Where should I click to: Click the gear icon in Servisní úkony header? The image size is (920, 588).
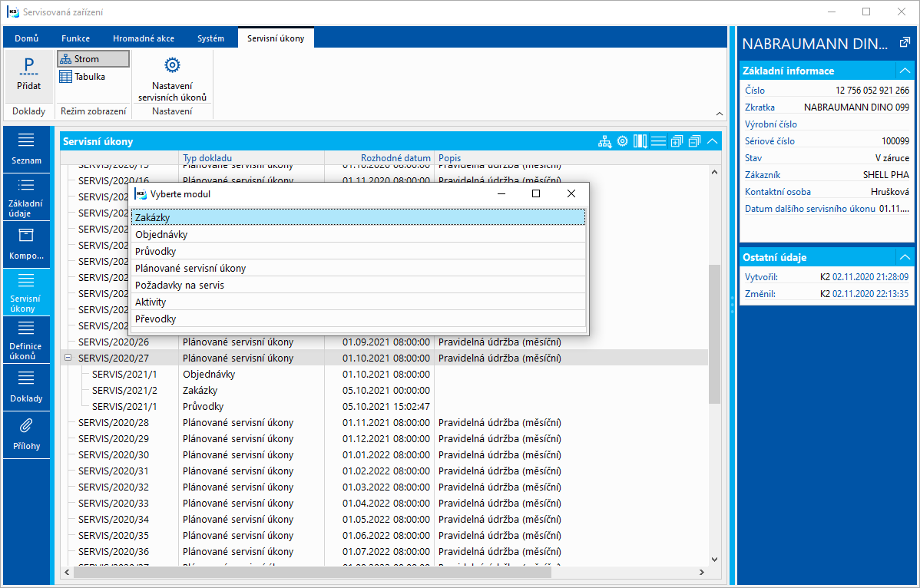pyautogui.click(x=623, y=141)
